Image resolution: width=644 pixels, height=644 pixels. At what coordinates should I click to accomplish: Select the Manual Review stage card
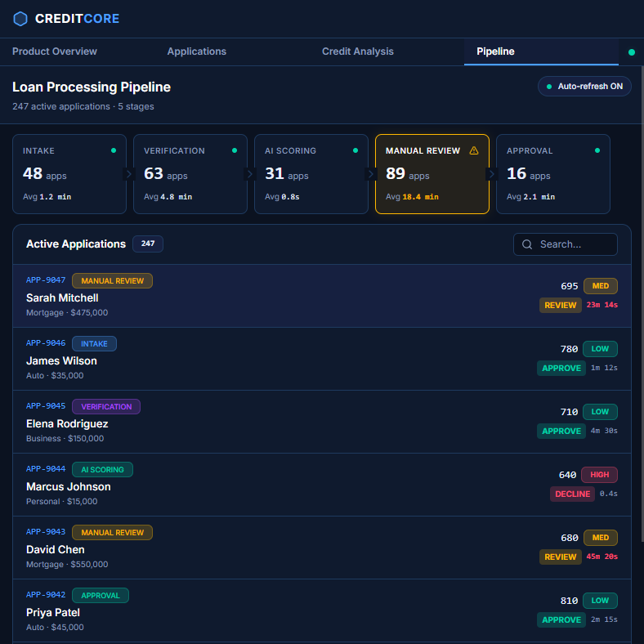point(432,174)
